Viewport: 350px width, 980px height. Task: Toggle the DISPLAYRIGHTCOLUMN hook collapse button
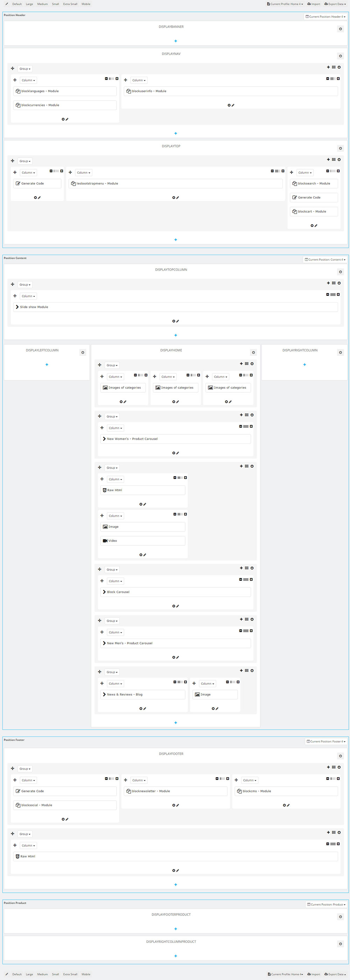(341, 352)
